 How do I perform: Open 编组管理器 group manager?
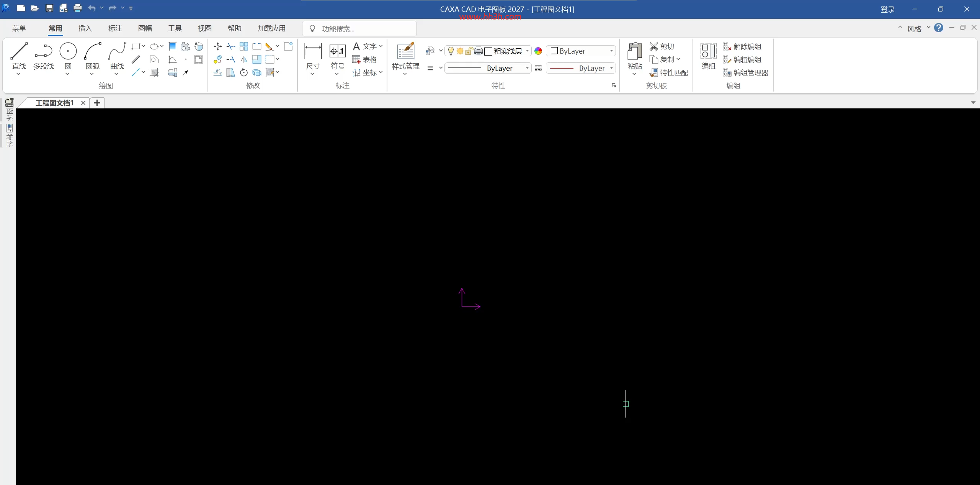coord(746,72)
